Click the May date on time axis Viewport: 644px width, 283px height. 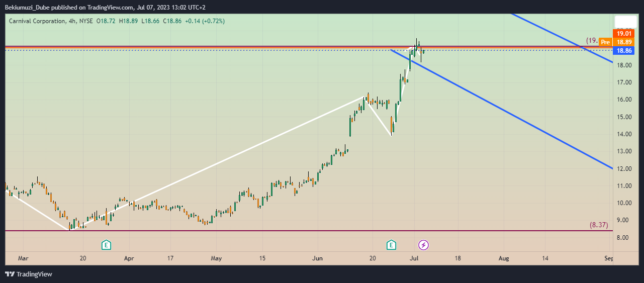click(216, 258)
